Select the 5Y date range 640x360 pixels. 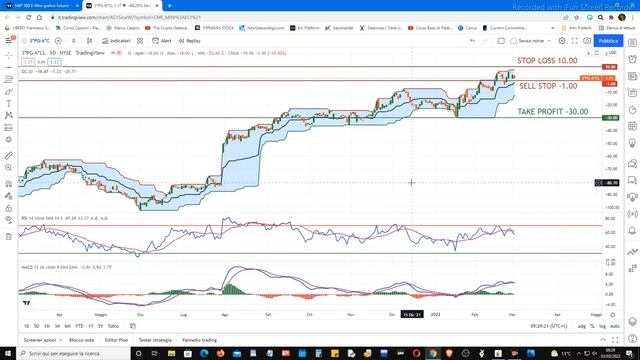pyautogui.click(x=100, y=326)
